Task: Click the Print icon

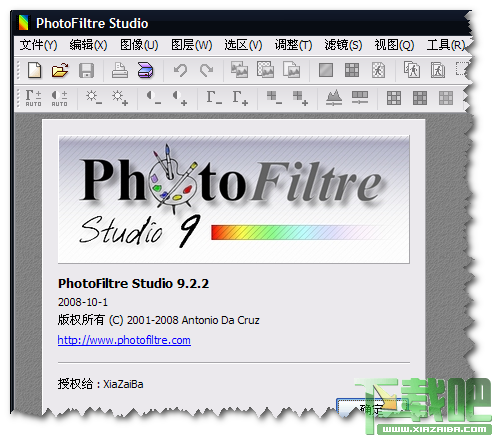Action: tap(120, 70)
